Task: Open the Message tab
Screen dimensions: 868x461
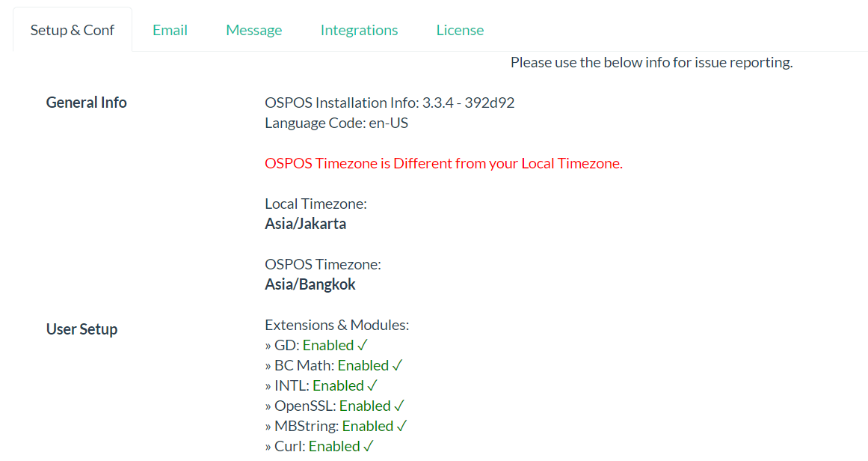Action: 253,29
